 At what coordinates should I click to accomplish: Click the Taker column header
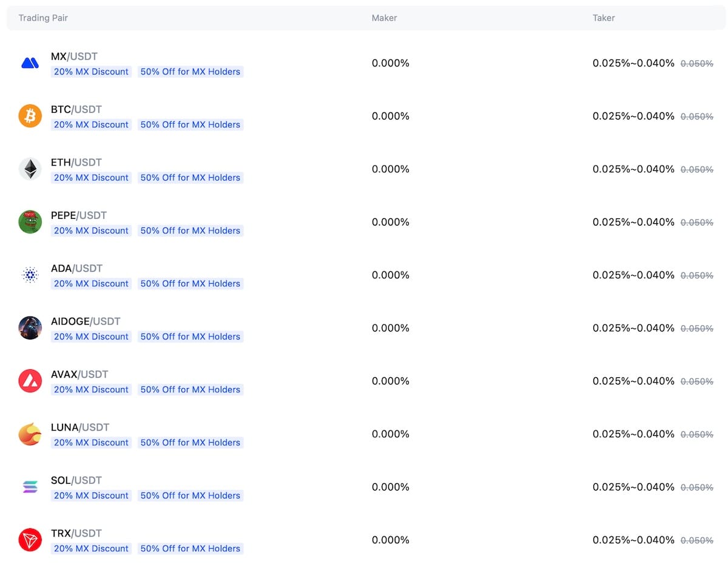pyautogui.click(x=604, y=18)
